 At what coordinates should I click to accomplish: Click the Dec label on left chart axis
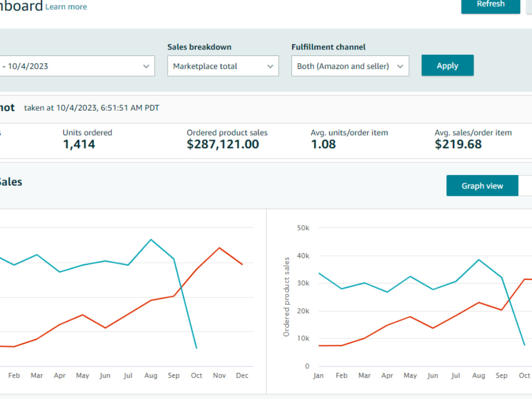(x=242, y=376)
